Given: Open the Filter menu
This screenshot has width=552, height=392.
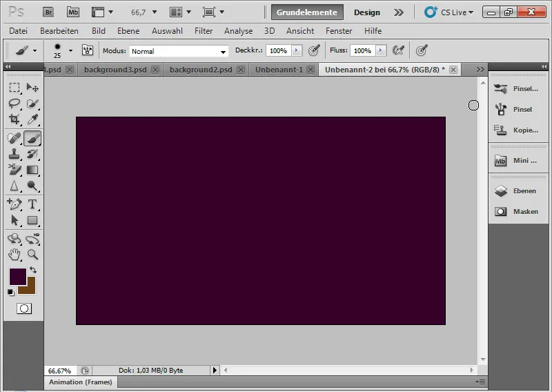Looking at the screenshot, I should coord(204,31).
